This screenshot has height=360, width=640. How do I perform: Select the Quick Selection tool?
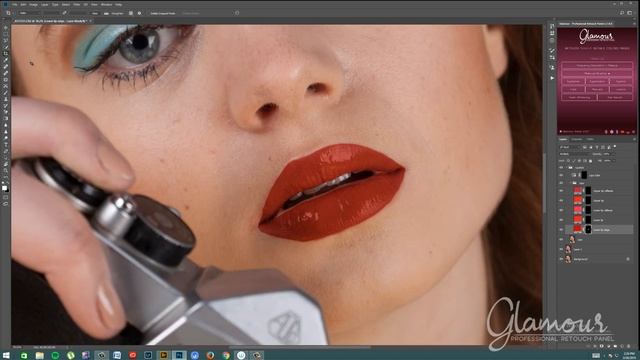(x=6, y=47)
